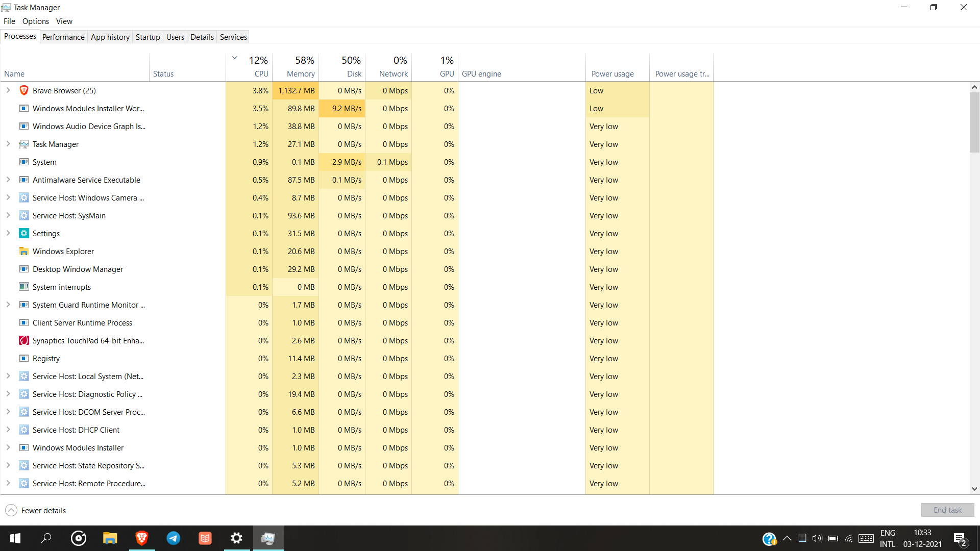Viewport: 980px width, 551px height.
Task: Click the Settings gear icon in the process list
Action: point(24,233)
